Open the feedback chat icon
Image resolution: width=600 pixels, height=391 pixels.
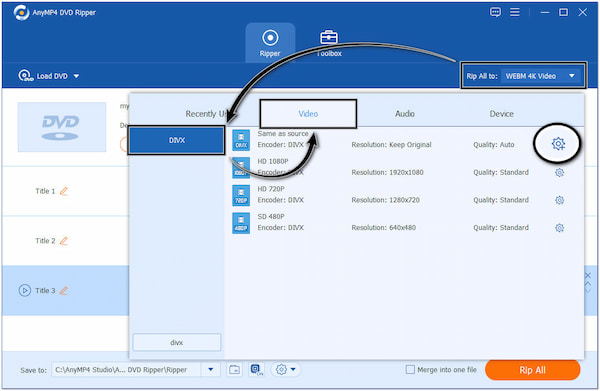click(495, 12)
